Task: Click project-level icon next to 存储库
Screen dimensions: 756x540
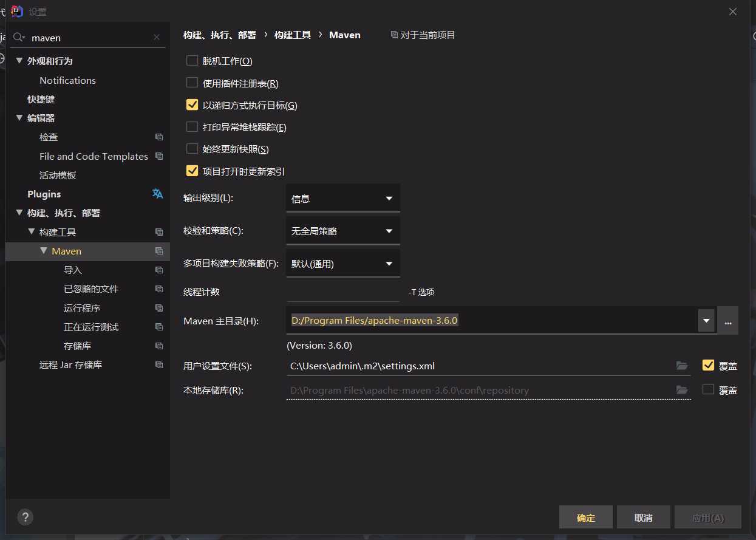Action: click(x=159, y=346)
